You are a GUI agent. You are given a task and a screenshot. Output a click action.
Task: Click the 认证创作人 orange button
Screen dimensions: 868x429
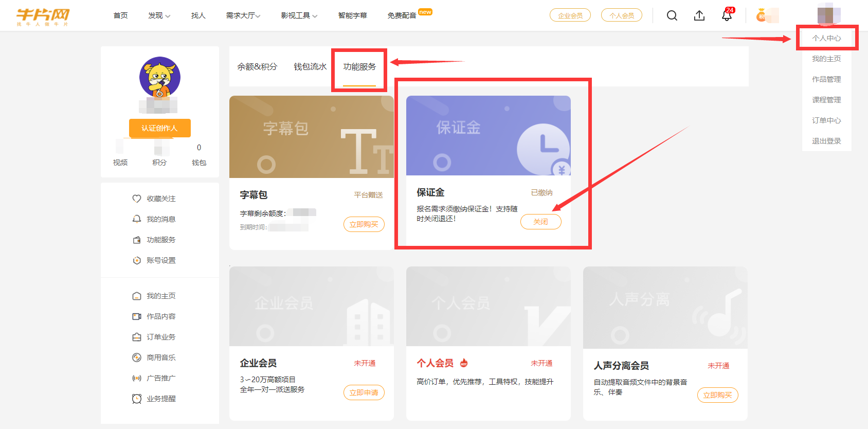click(x=159, y=128)
